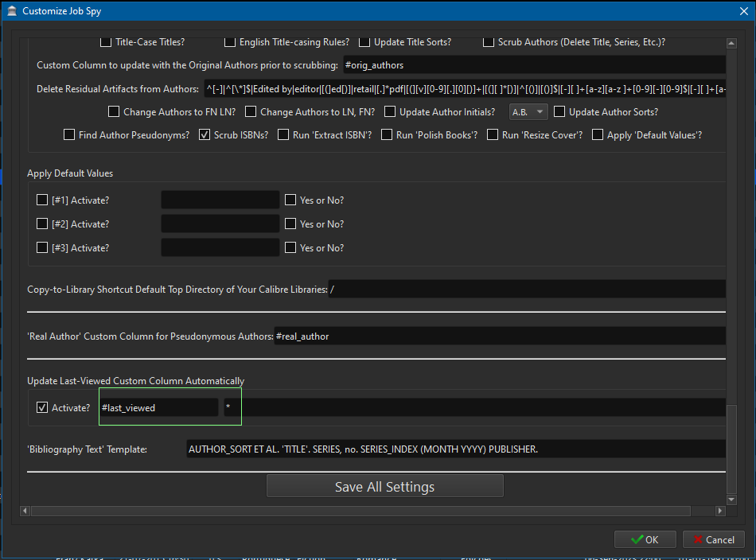Toggle Yes or No for default #2
756x560 pixels.
pyautogui.click(x=290, y=224)
